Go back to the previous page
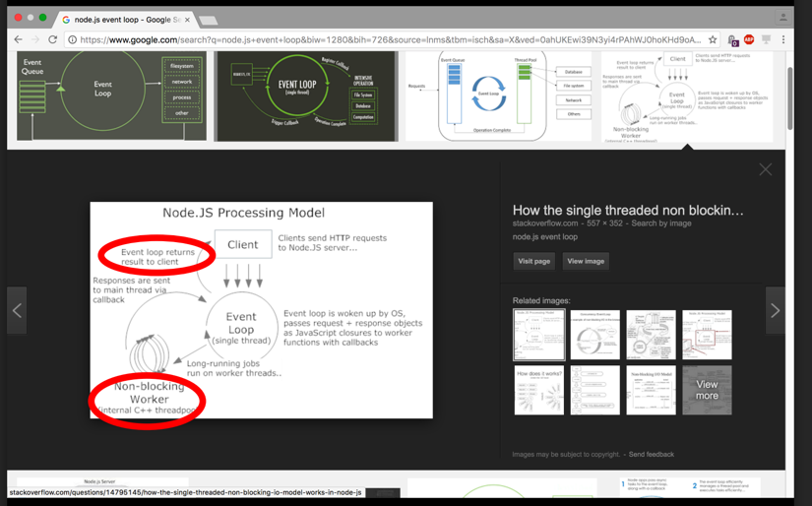This screenshot has width=812, height=506. pyautogui.click(x=18, y=39)
